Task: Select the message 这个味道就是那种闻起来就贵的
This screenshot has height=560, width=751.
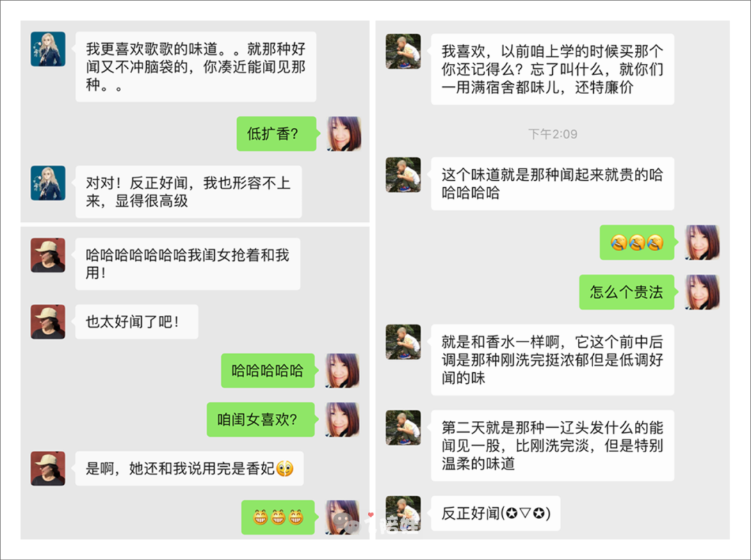Action: [552, 184]
